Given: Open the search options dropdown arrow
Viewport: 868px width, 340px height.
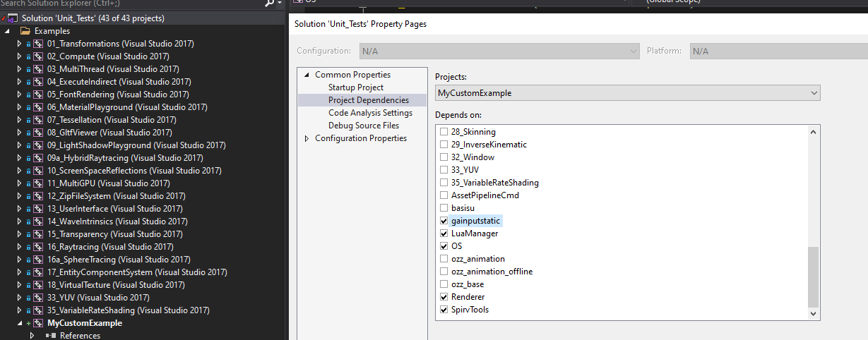Looking at the screenshot, I should 280,4.
